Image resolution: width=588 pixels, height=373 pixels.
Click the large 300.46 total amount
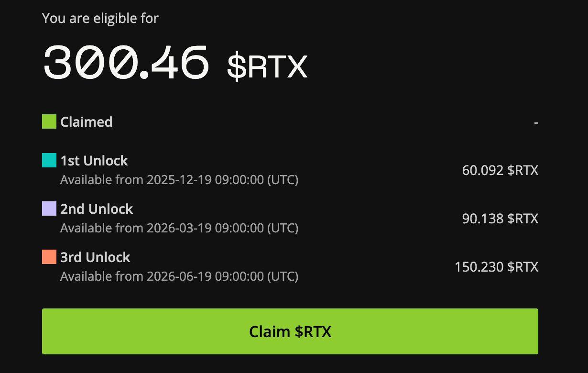(x=126, y=62)
